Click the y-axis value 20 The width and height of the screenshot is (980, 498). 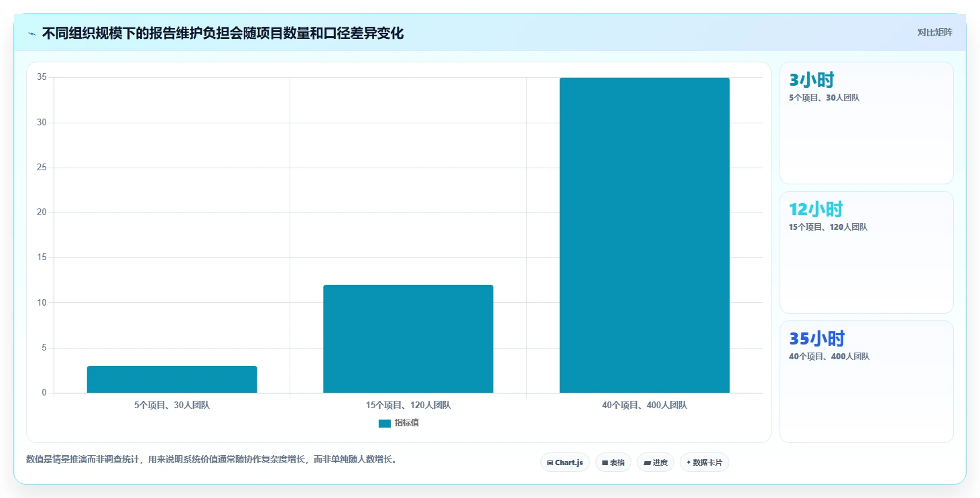point(42,212)
